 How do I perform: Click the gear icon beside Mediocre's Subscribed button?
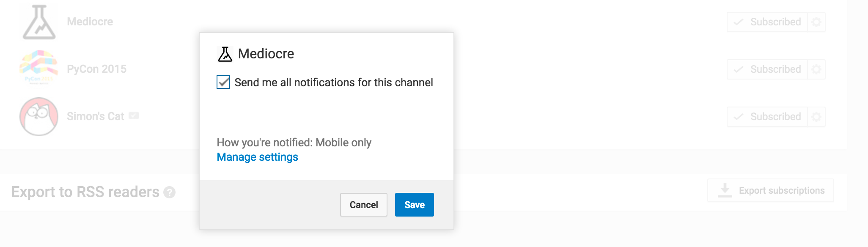816,22
